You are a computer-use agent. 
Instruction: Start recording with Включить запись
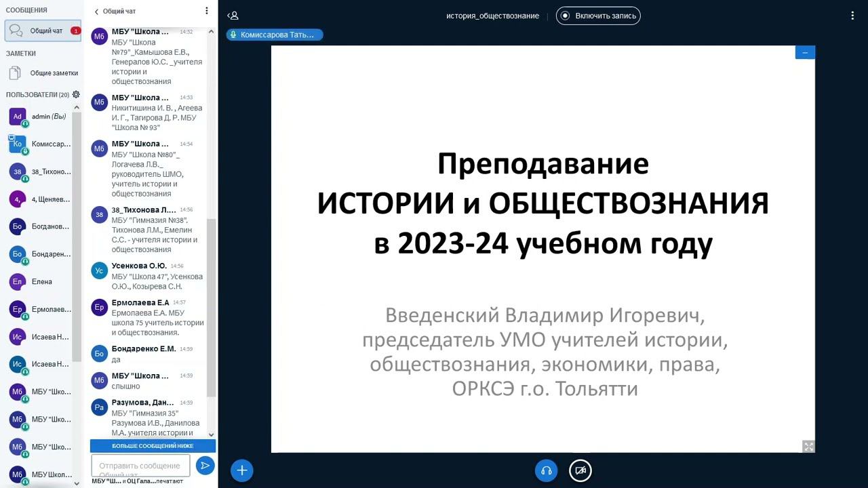tap(598, 16)
